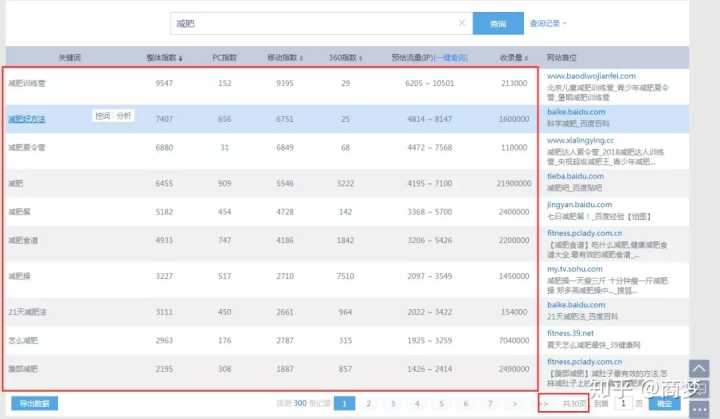Click the blue 查询 search button
The height and width of the screenshot is (419, 720).
(x=498, y=23)
